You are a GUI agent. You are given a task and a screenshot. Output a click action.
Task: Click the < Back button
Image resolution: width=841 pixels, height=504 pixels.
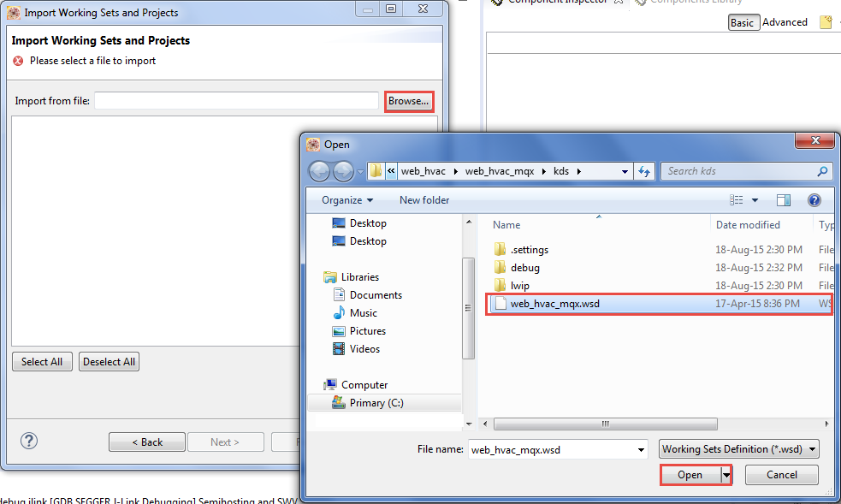coord(147,442)
